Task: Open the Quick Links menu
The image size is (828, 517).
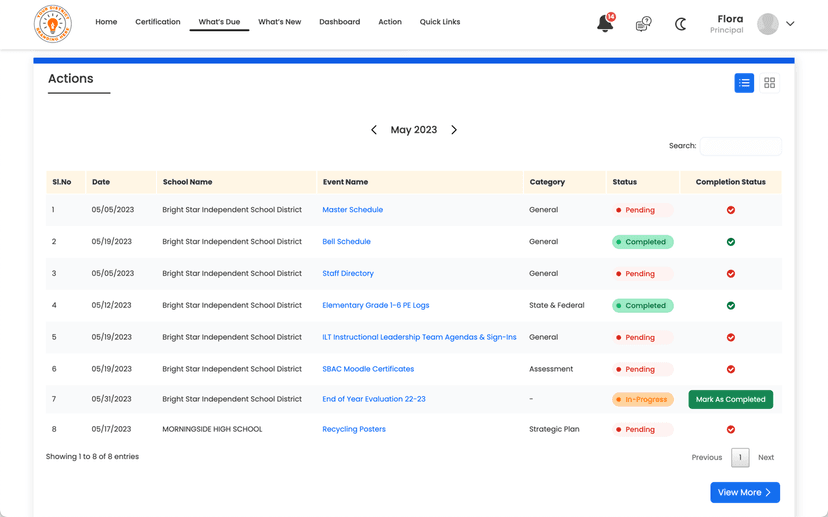Action: coord(440,22)
